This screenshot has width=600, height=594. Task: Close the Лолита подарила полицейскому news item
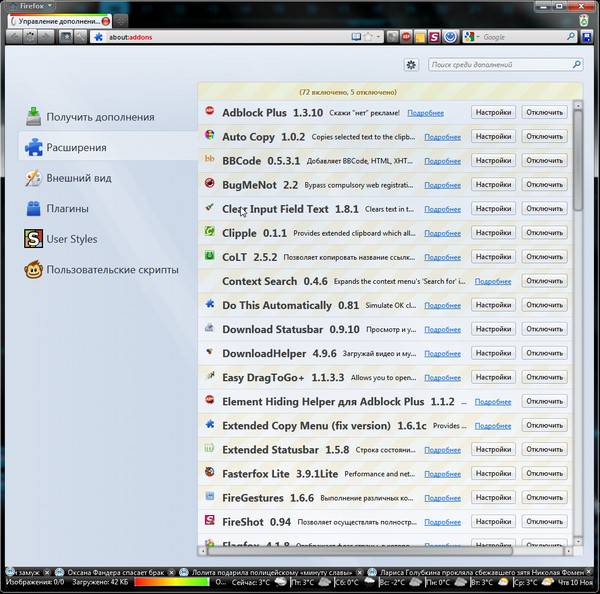click(x=359, y=572)
